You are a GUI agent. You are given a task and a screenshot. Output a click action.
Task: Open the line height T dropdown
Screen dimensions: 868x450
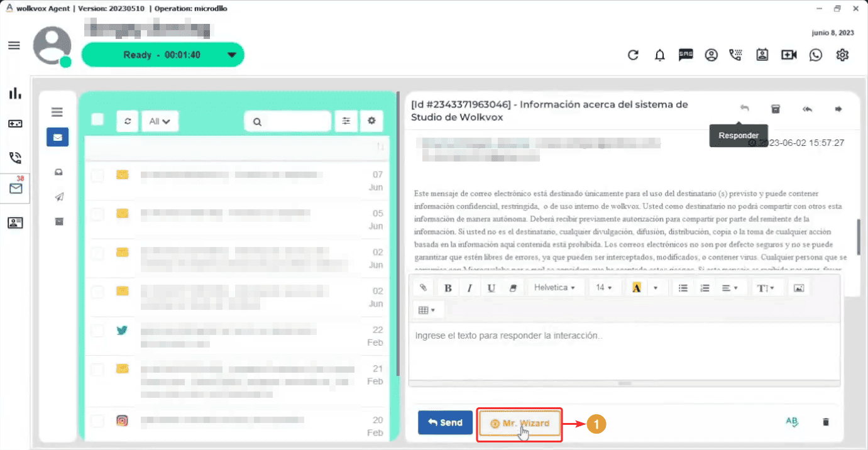pos(766,288)
